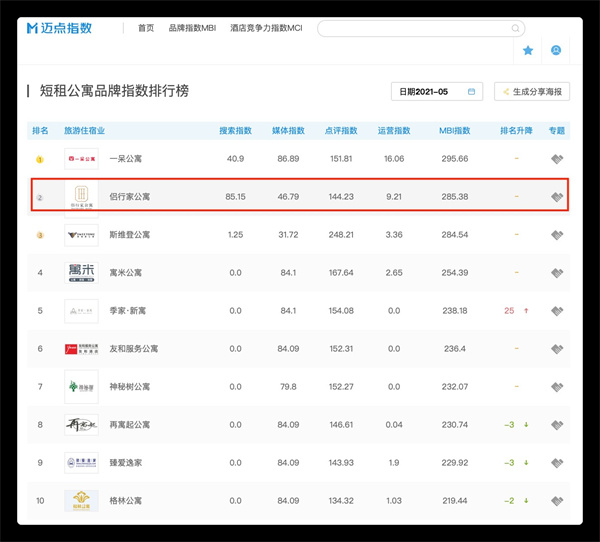Open the user profile icon

pos(556,50)
